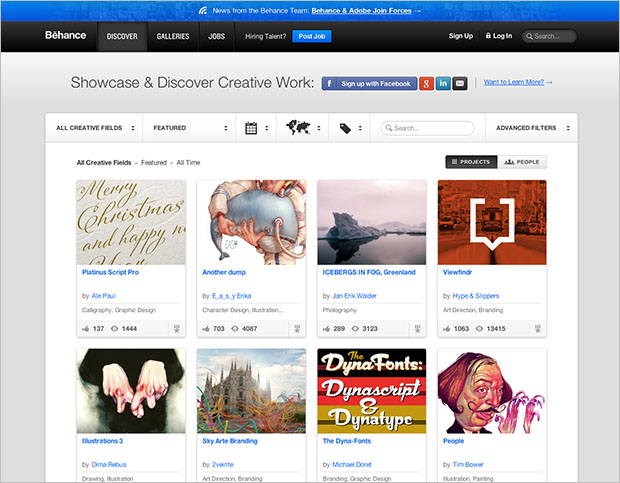
Task: Open the People caricature thumbnail
Action: pyautogui.click(x=492, y=391)
